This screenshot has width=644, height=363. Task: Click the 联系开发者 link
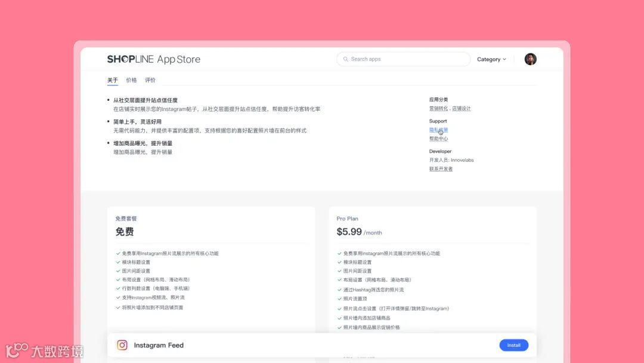441,169
